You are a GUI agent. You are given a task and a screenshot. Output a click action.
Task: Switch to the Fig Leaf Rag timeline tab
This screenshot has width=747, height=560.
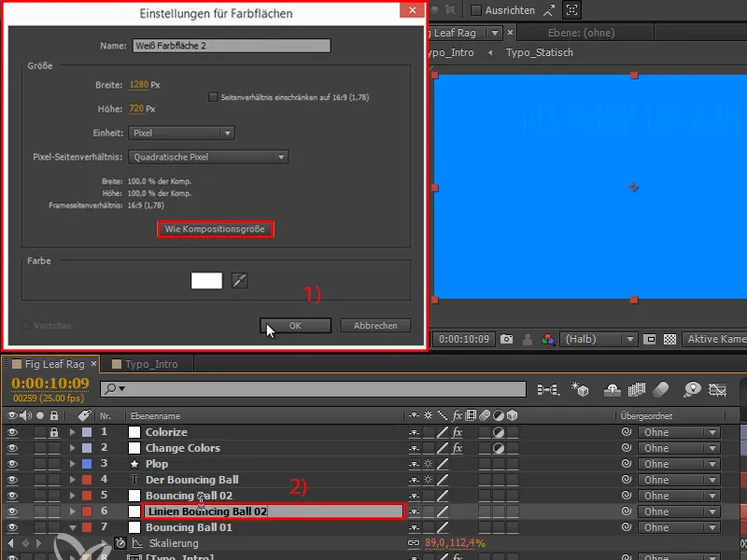pyautogui.click(x=54, y=364)
